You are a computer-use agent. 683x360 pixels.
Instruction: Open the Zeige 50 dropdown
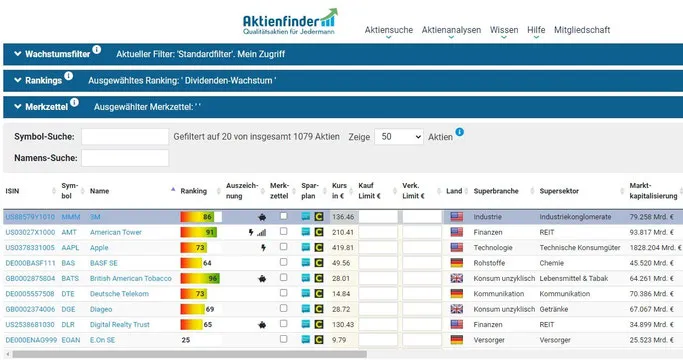(x=399, y=137)
